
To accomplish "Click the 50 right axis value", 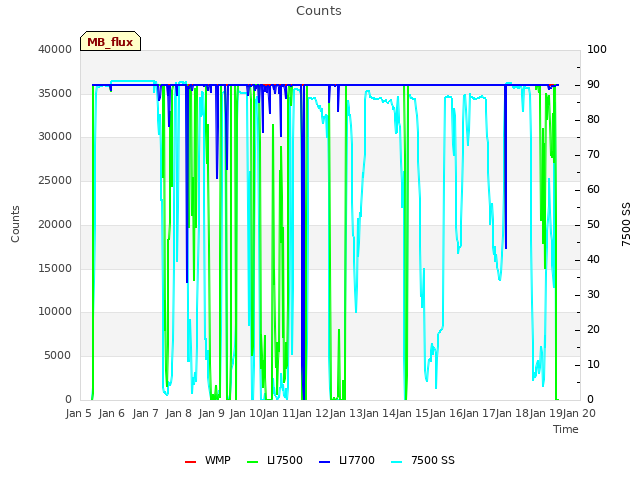I will 593,224.
